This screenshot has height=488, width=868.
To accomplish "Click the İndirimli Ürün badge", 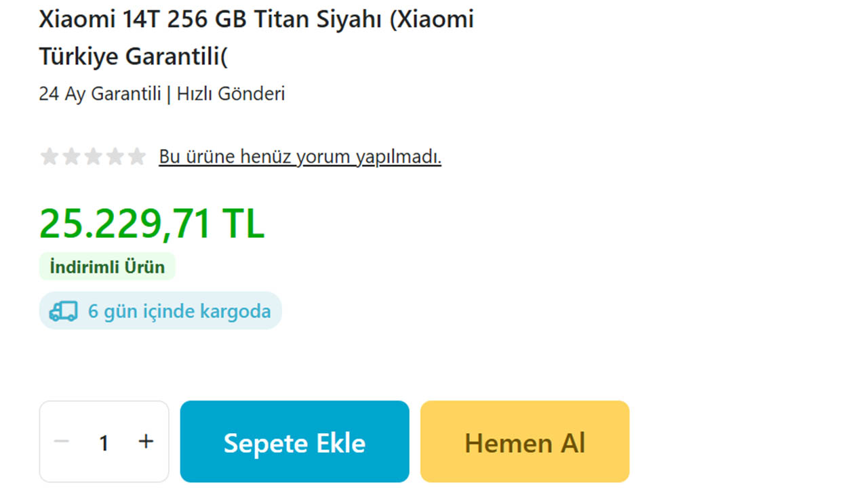I will point(107,266).
